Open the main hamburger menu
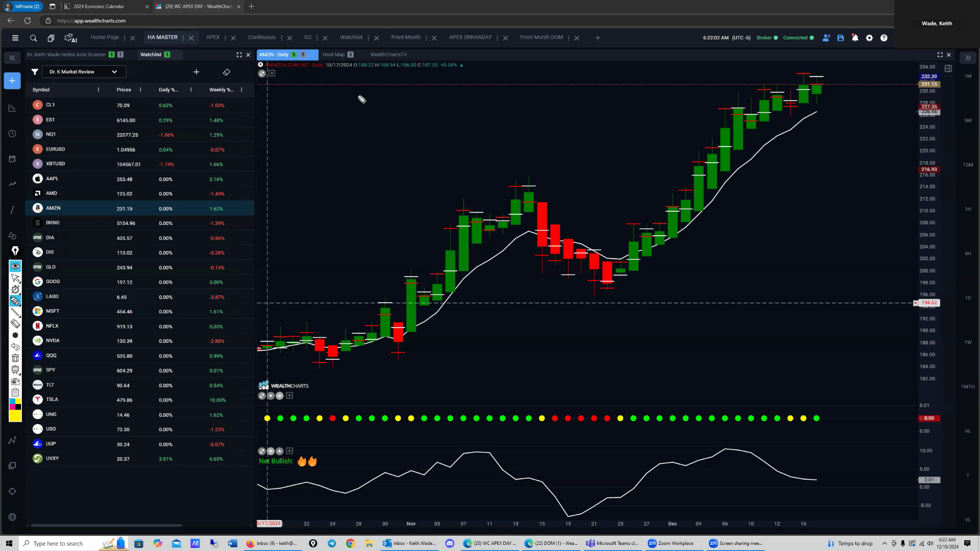 click(x=15, y=38)
